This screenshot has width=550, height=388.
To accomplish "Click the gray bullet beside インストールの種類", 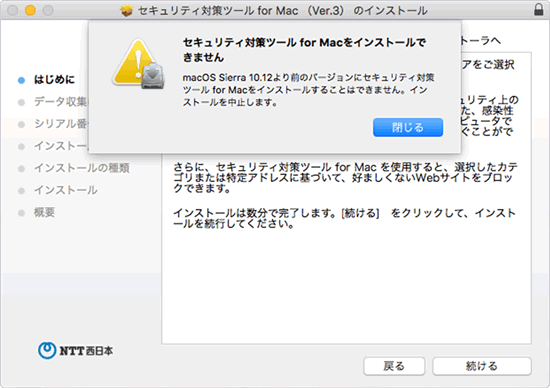I will point(21,169).
